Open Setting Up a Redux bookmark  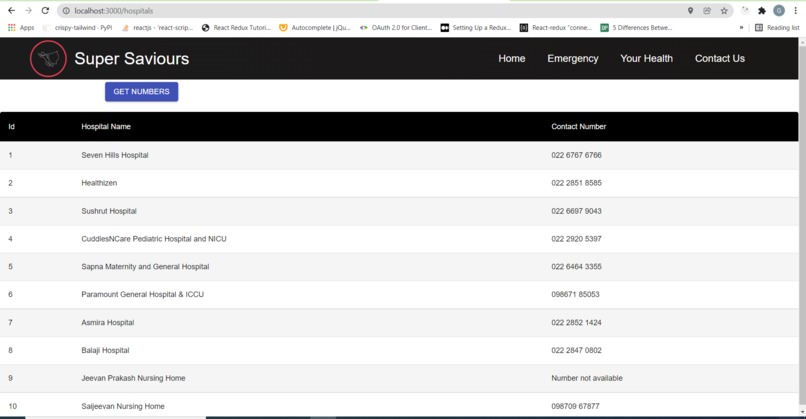tap(476, 28)
